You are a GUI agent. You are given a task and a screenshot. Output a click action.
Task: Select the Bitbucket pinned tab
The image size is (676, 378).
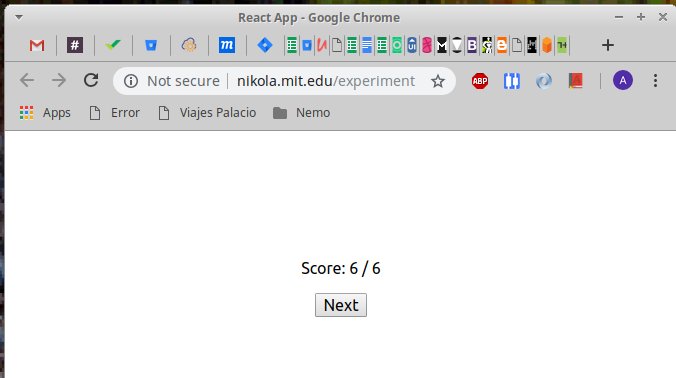pos(151,45)
